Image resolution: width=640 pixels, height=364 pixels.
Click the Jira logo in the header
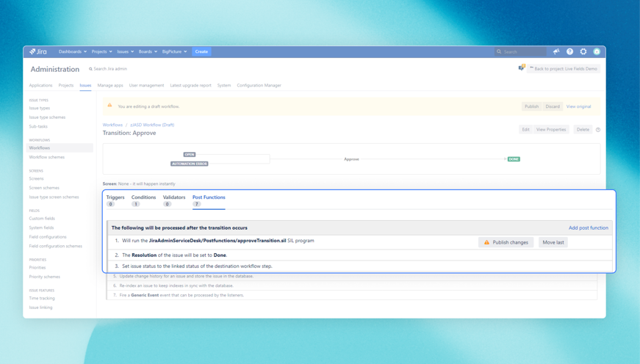[38, 52]
